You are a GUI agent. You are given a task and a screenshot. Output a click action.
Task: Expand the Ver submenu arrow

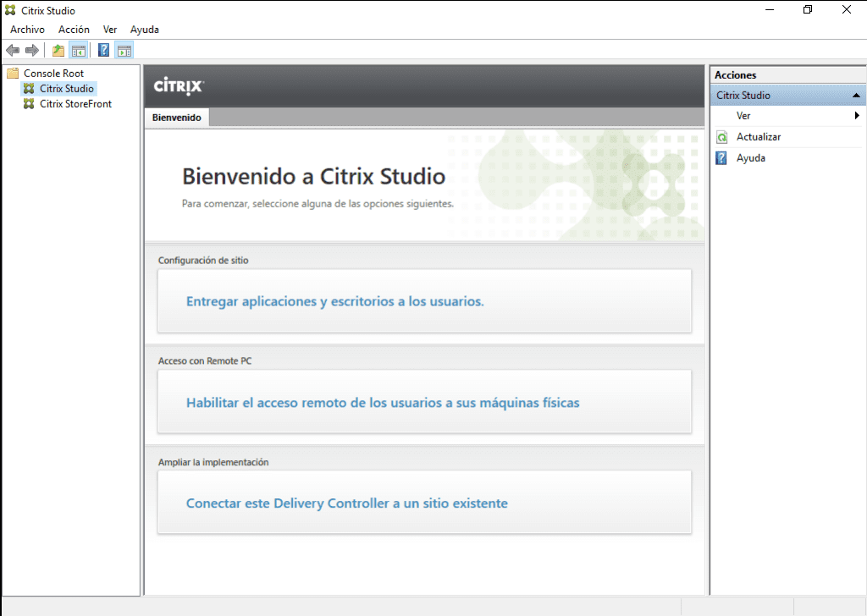(x=855, y=115)
